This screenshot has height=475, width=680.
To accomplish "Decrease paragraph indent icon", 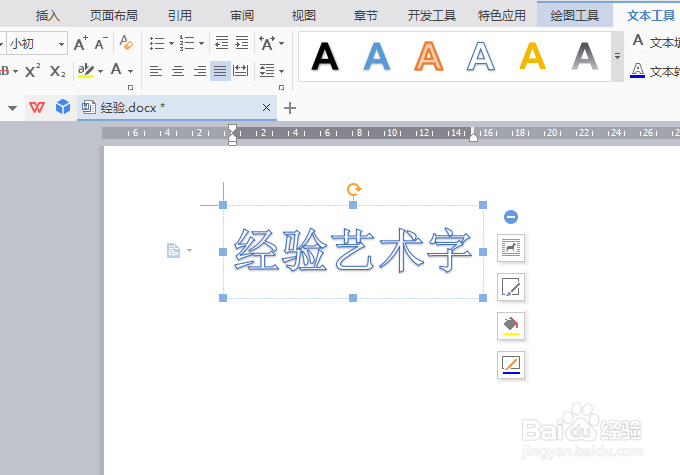I will 222,43.
